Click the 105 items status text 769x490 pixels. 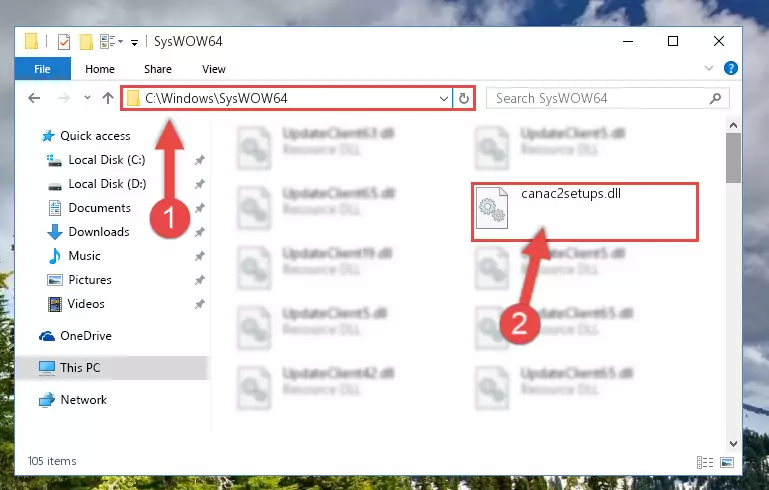tap(52, 461)
